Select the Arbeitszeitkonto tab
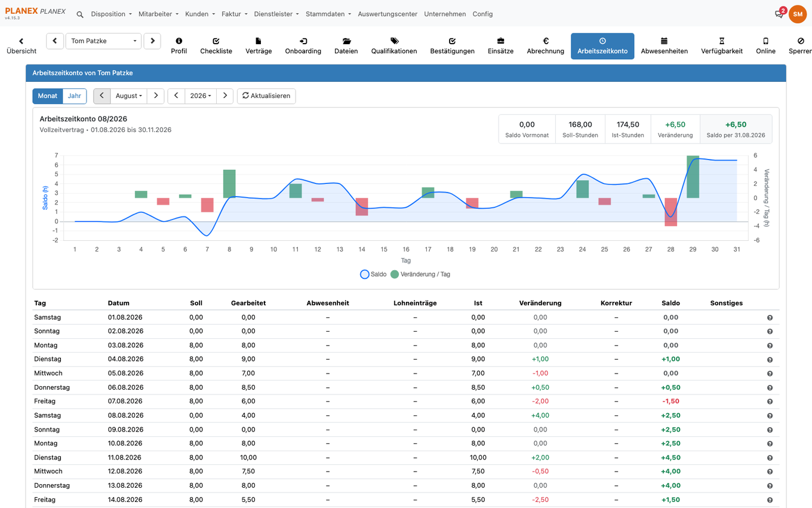This screenshot has height=508, width=812. pyautogui.click(x=602, y=46)
